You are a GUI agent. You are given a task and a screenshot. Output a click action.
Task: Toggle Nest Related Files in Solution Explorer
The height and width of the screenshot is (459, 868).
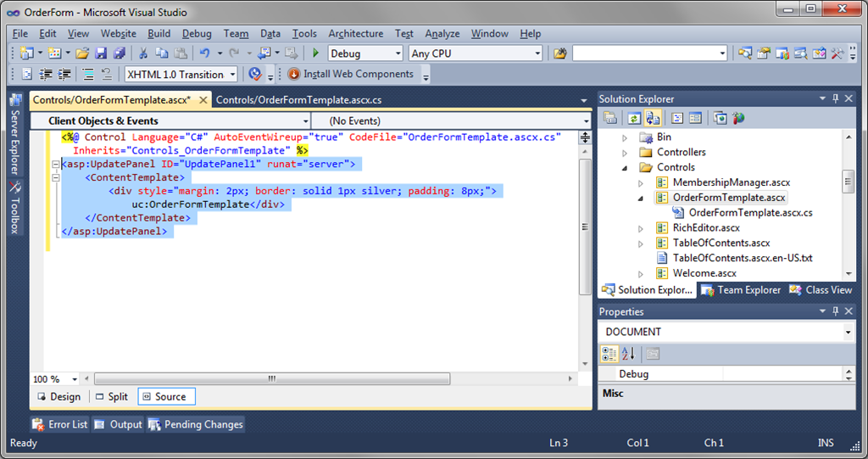tap(654, 118)
